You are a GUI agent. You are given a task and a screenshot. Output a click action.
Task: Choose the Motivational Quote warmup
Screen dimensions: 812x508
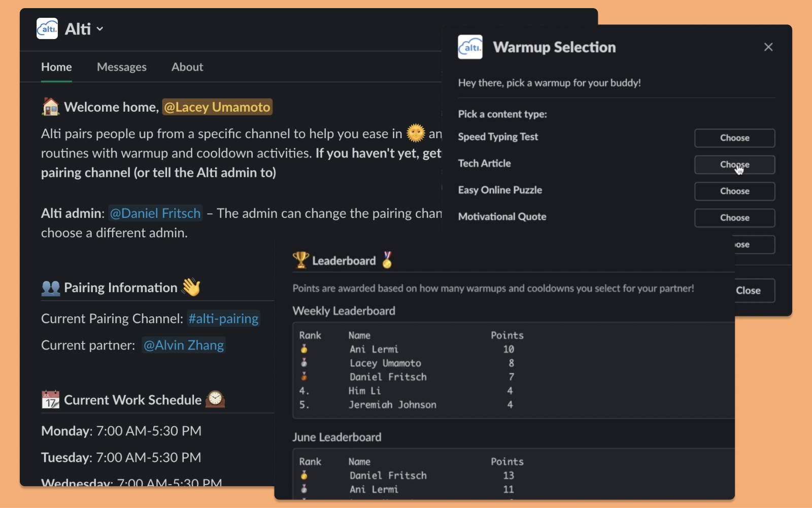pos(734,218)
